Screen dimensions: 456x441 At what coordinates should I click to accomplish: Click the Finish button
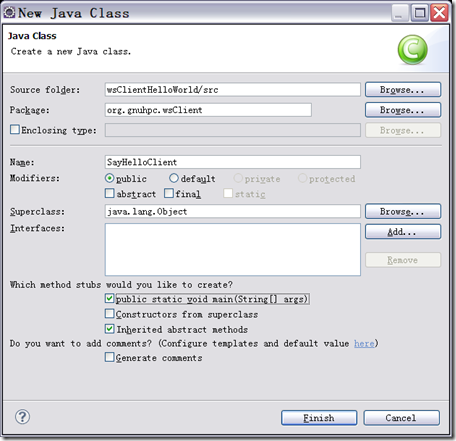pos(319,418)
